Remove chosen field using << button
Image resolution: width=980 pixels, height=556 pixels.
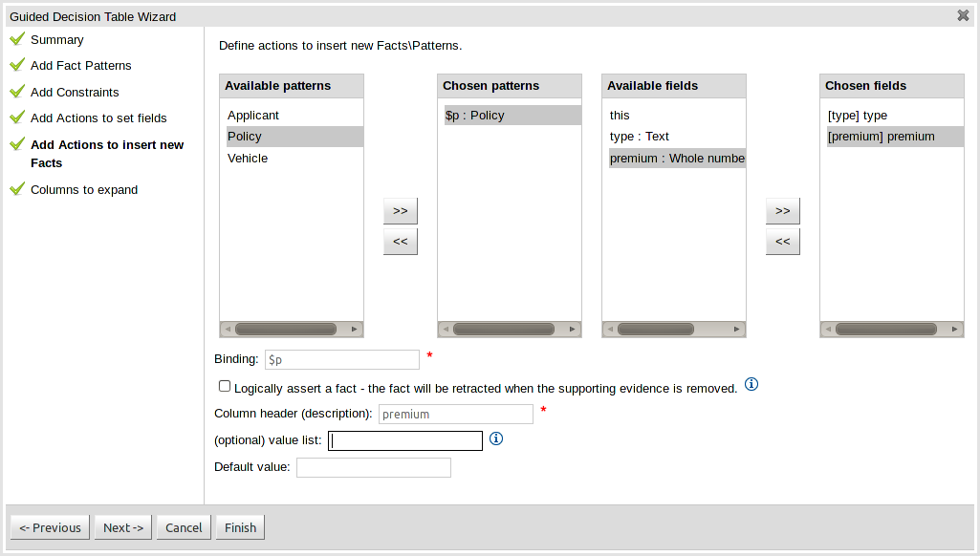click(x=782, y=242)
